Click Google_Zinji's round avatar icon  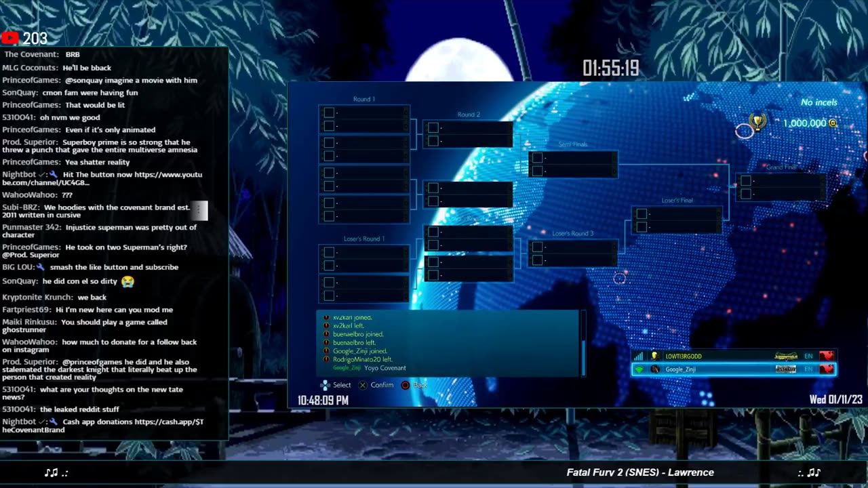pyautogui.click(x=654, y=369)
